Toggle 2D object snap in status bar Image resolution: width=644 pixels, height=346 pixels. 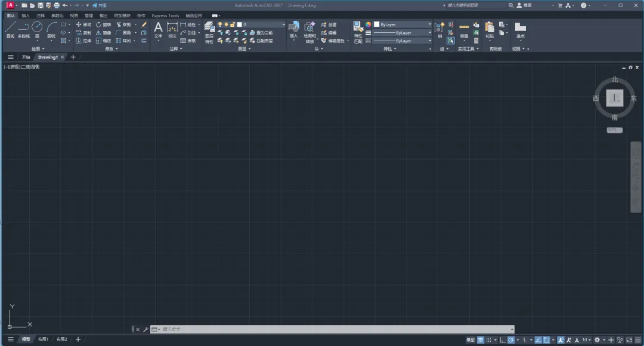pyautogui.click(x=546, y=340)
